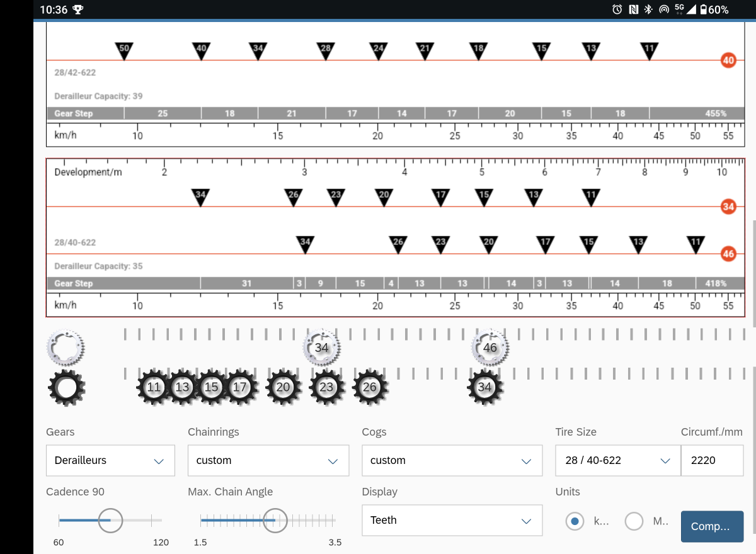Click the black 34-tooth cog sprocket

484,387
